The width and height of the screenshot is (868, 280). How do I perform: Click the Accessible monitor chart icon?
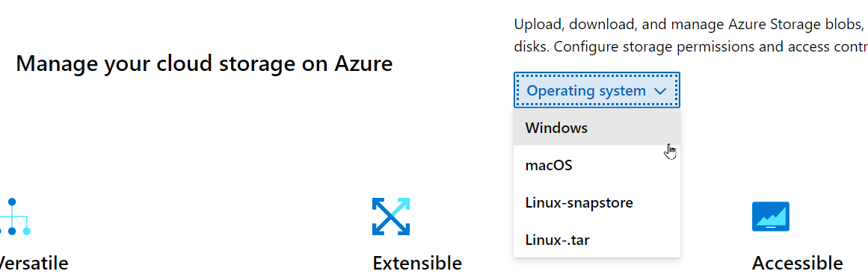(x=771, y=217)
